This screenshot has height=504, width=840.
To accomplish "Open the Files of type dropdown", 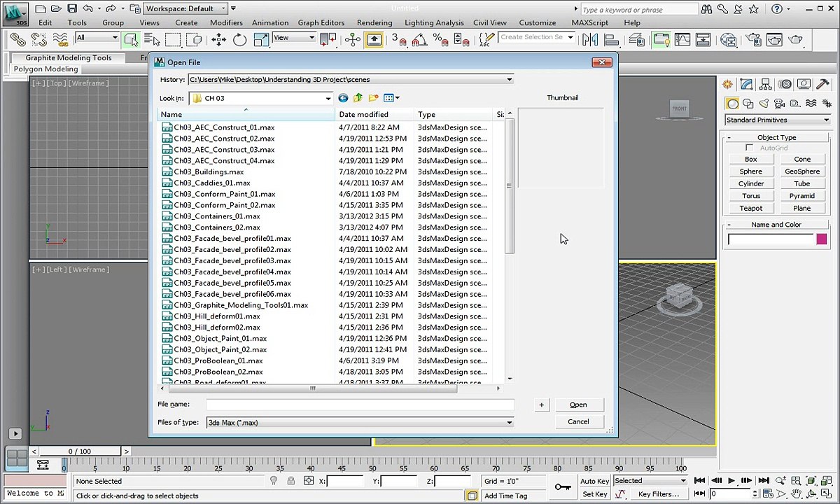I will pos(509,423).
